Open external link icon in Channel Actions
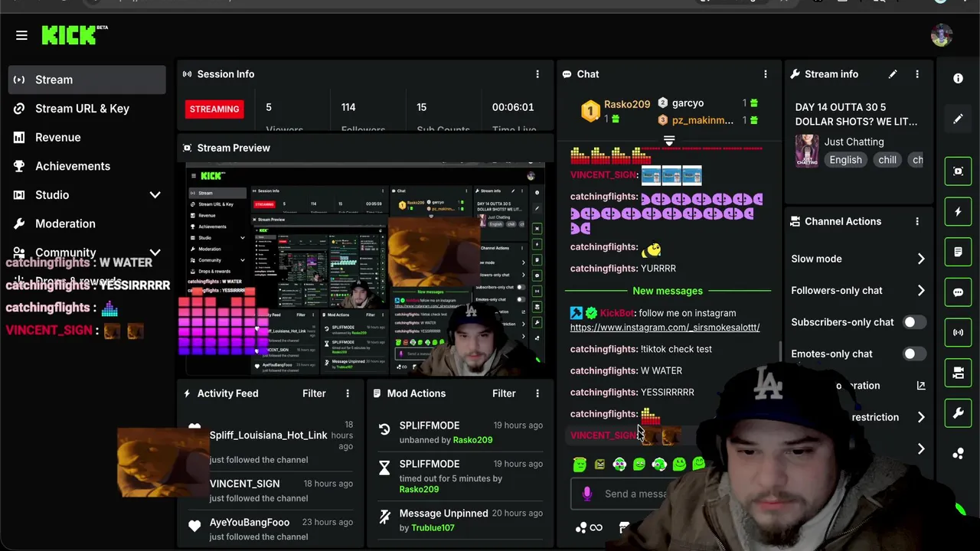This screenshot has height=551, width=980. pyautogui.click(x=921, y=386)
